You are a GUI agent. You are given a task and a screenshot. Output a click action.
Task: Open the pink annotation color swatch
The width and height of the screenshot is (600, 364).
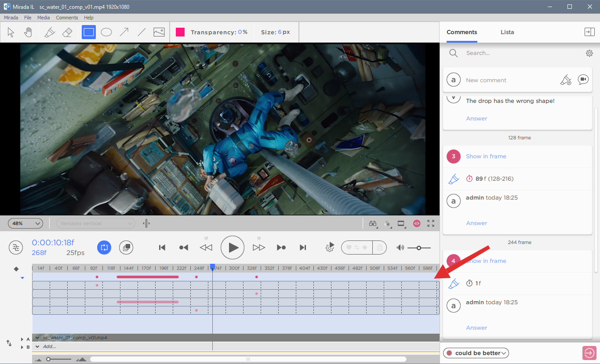pyautogui.click(x=180, y=32)
